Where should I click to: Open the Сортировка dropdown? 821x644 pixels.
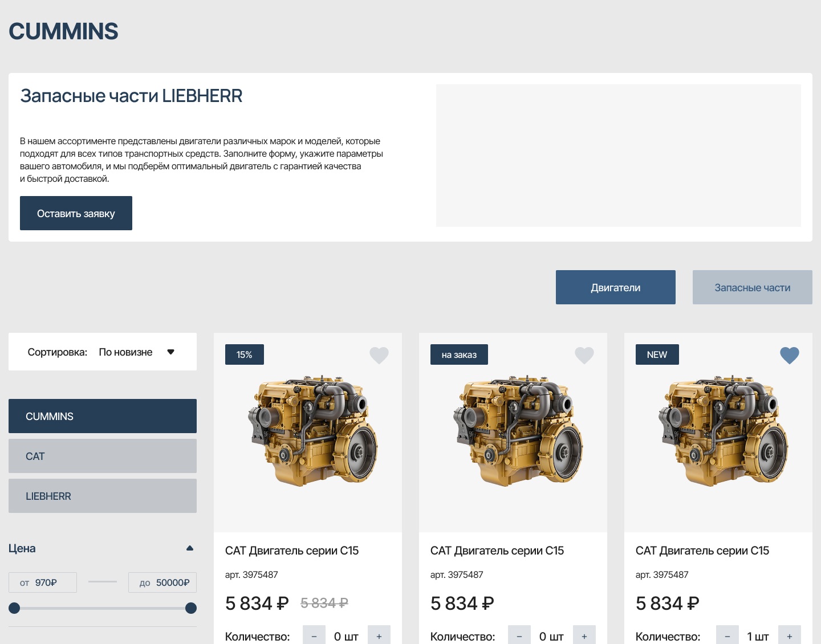103,352
